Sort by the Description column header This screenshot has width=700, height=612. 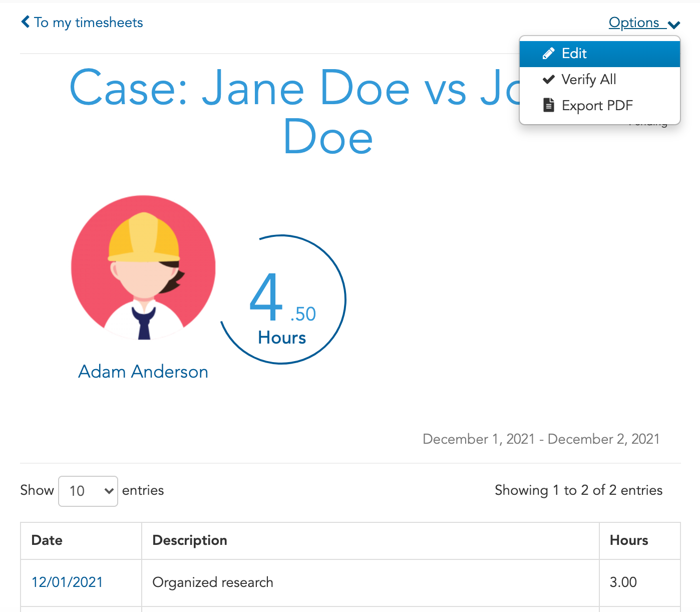tap(371, 540)
